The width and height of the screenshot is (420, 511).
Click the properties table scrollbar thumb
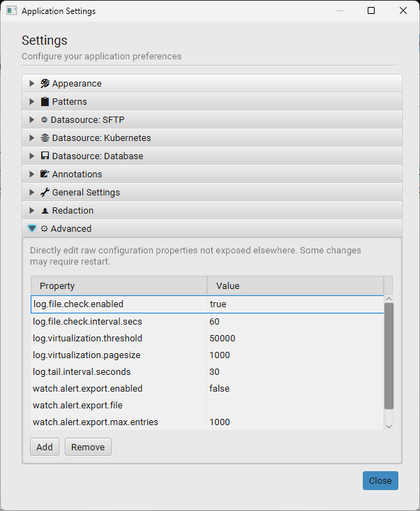coord(389,355)
